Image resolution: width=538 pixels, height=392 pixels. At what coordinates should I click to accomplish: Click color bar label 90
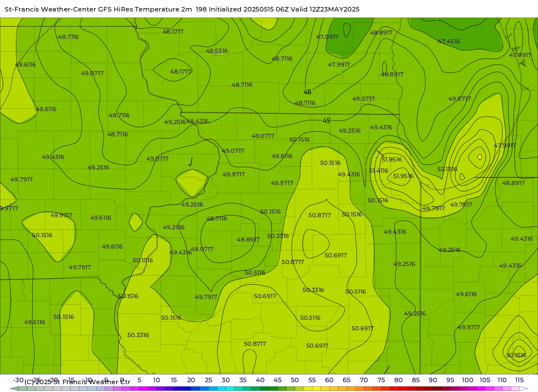point(433,380)
